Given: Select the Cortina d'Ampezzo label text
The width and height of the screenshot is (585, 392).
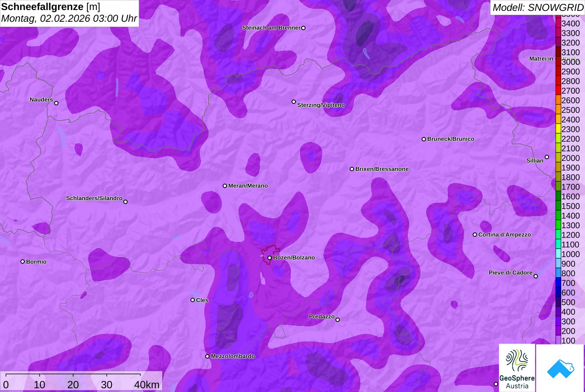Looking at the screenshot, I should click(505, 234).
